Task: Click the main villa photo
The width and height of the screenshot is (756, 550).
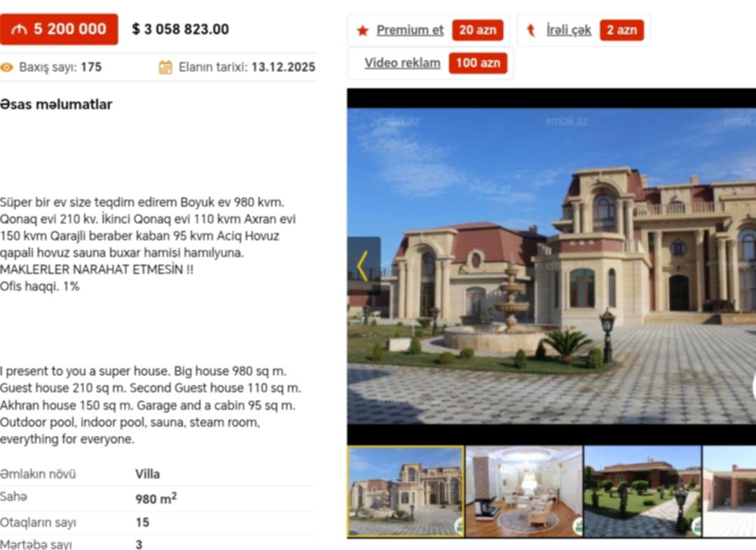Action: point(551,266)
